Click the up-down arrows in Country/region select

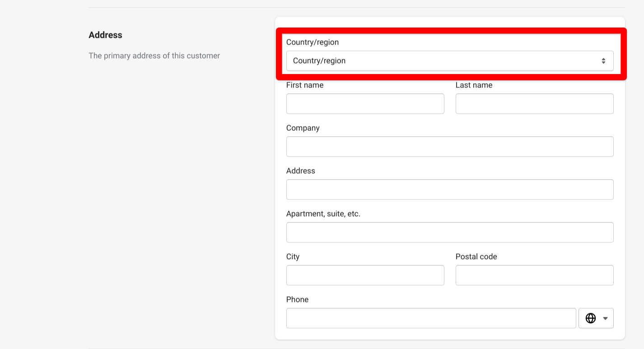point(603,61)
